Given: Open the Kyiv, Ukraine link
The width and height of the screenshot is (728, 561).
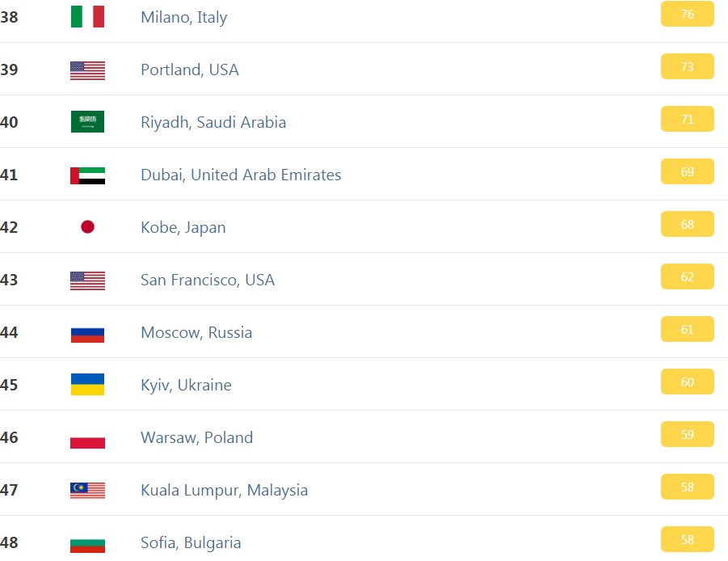Looking at the screenshot, I should pos(186,385).
